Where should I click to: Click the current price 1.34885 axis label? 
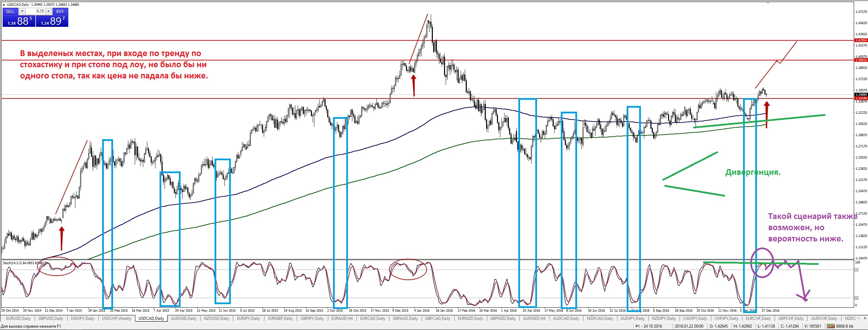pyautogui.click(x=861, y=95)
